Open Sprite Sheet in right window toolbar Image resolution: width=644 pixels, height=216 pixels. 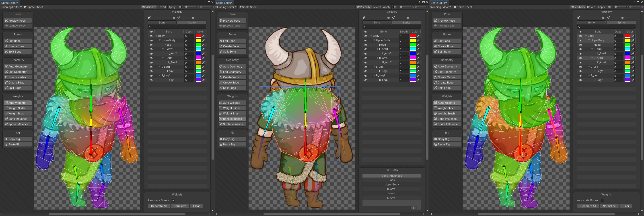[463, 7]
